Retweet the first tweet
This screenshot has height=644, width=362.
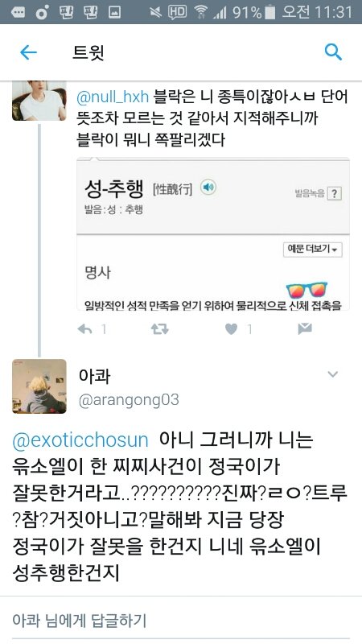[159, 329]
